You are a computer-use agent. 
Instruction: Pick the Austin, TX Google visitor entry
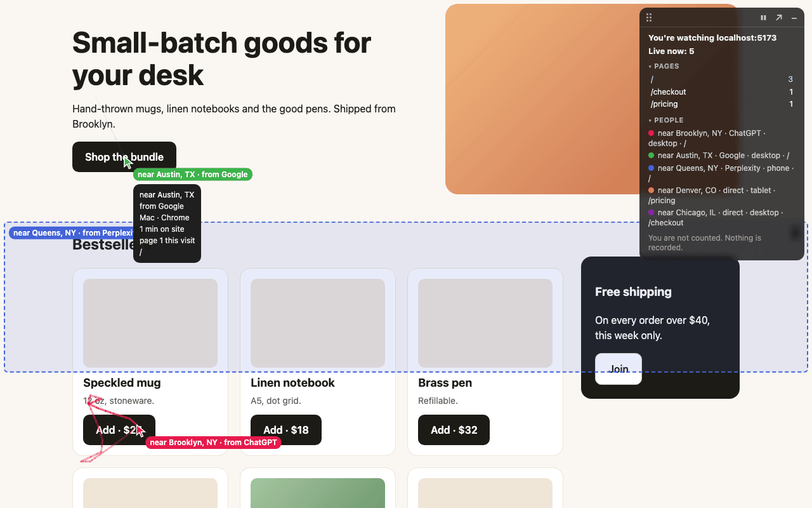(x=722, y=156)
